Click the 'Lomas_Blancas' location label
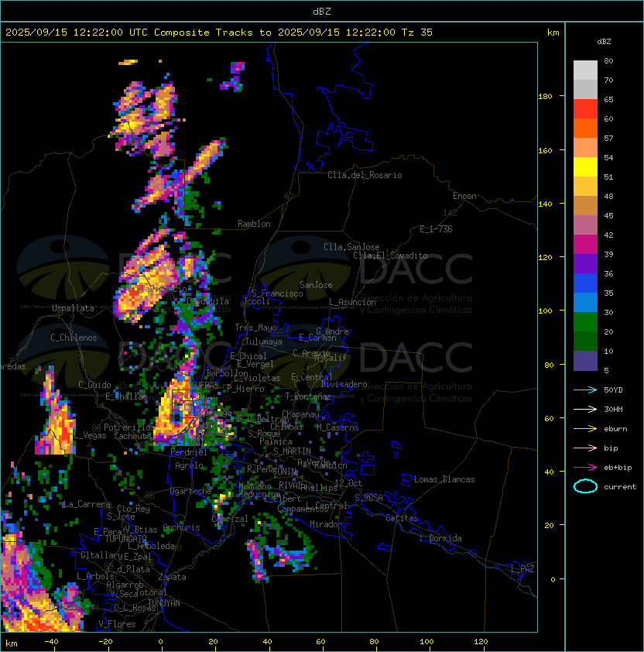Screen dimensions: 644x652 point(444,479)
